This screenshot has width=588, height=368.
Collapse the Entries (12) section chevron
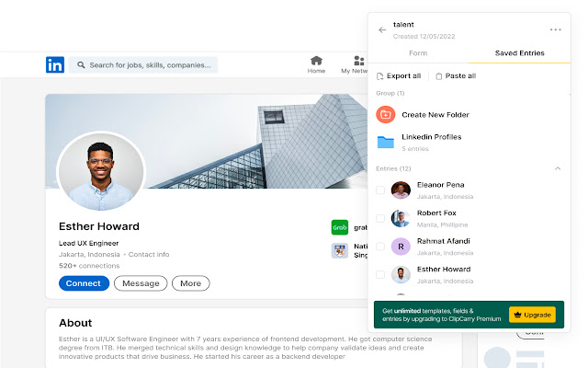coord(558,168)
